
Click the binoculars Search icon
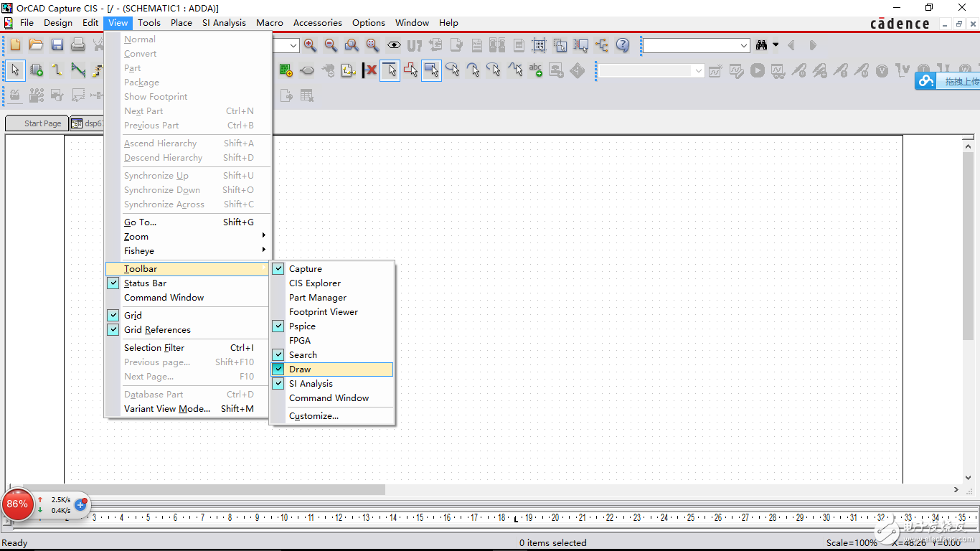click(762, 45)
